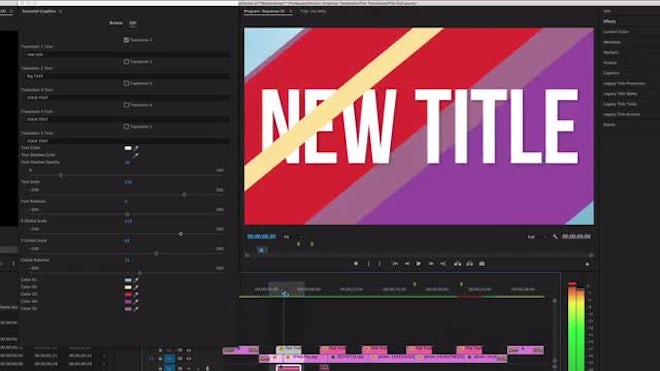Screen dimensions: 660x371
Task: Switch to the Browse tab
Action: pyautogui.click(x=116, y=23)
